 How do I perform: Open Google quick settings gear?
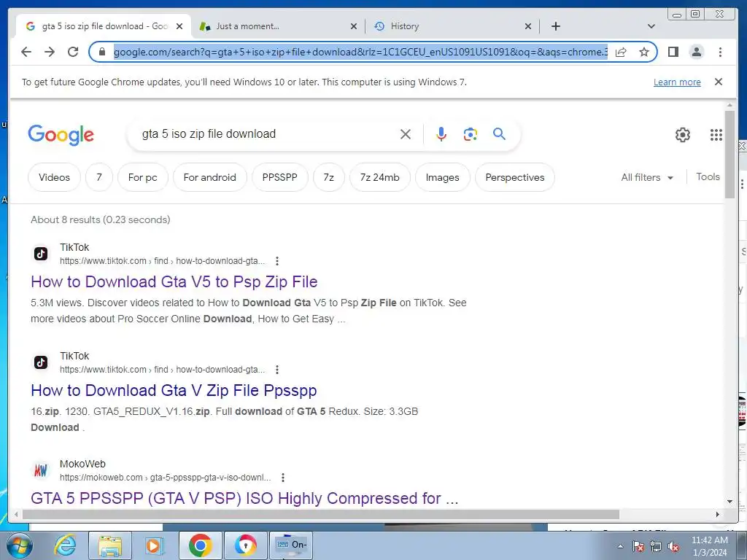tap(683, 135)
